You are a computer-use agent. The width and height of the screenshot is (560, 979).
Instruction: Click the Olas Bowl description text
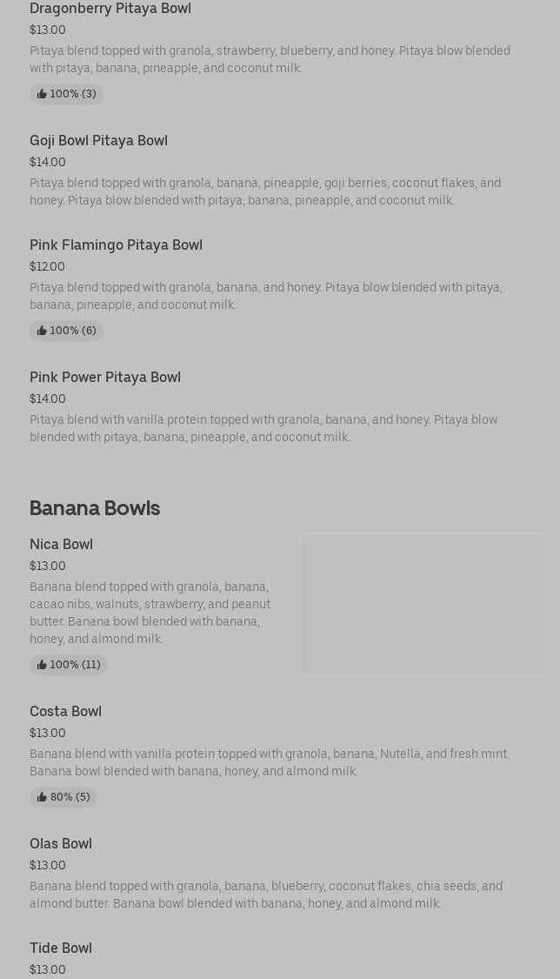(x=266, y=895)
